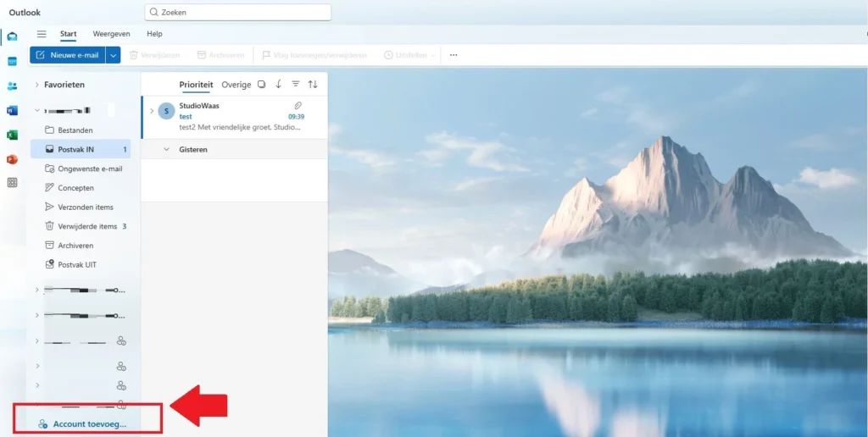The height and width of the screenshot is (437, 868).
Task: Click the filter icon in message list
Action: [296, 85]
